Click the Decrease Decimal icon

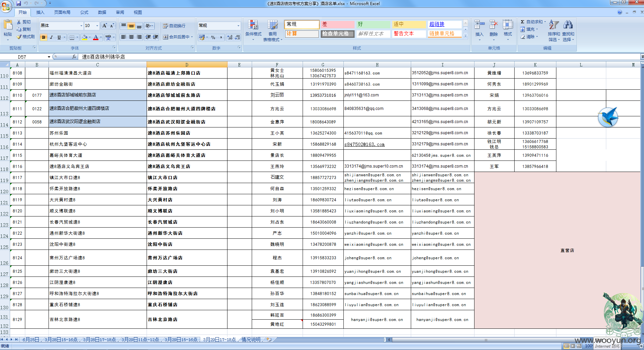pos(238,37)
